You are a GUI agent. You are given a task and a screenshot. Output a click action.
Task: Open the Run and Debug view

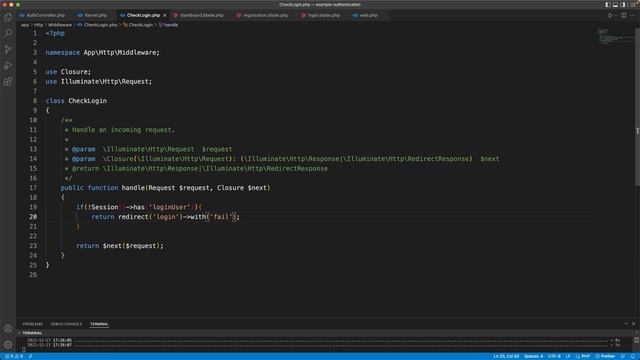pyautogui.click(x=8, y=65)
